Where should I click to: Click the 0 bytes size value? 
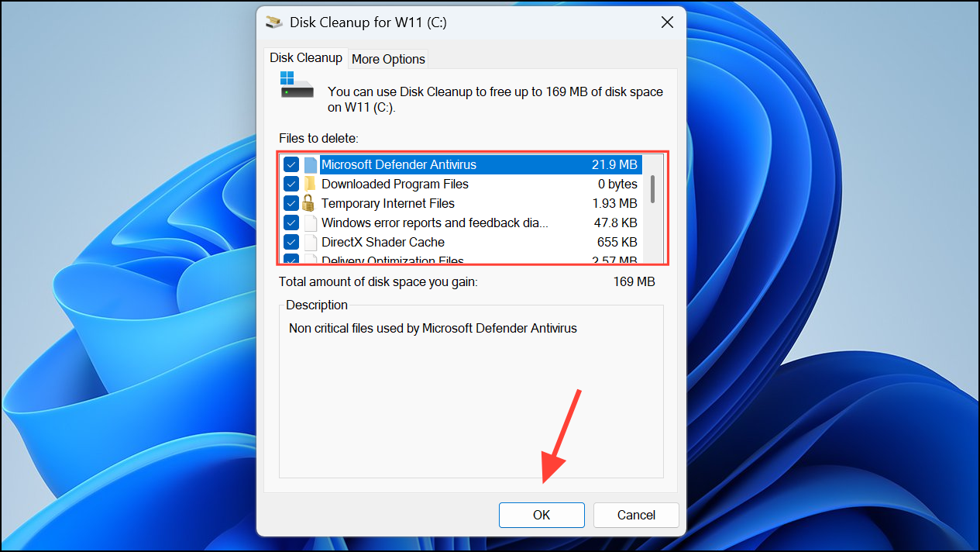617,184
